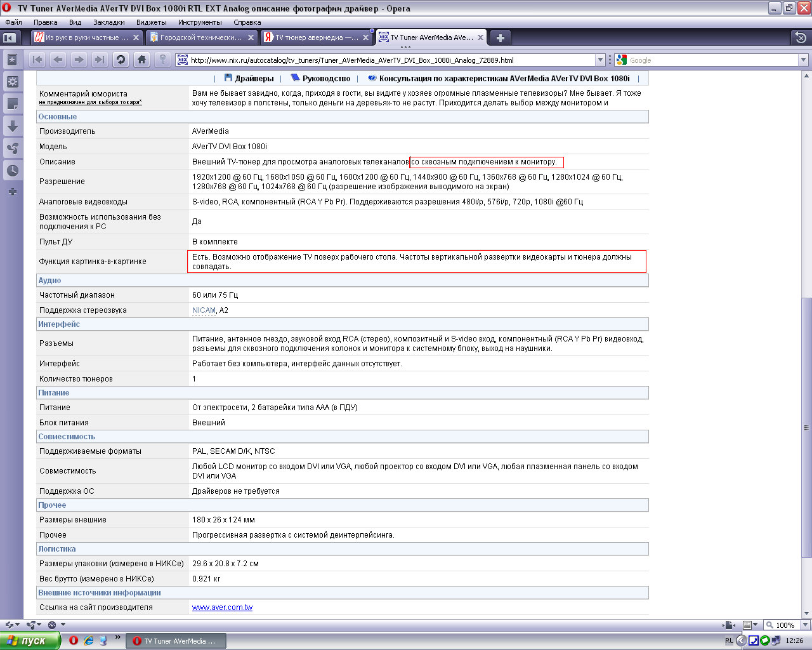Click the NIX site icon in address bar
The width and height of the screenshot is (812, 650).
coord(183,60)
